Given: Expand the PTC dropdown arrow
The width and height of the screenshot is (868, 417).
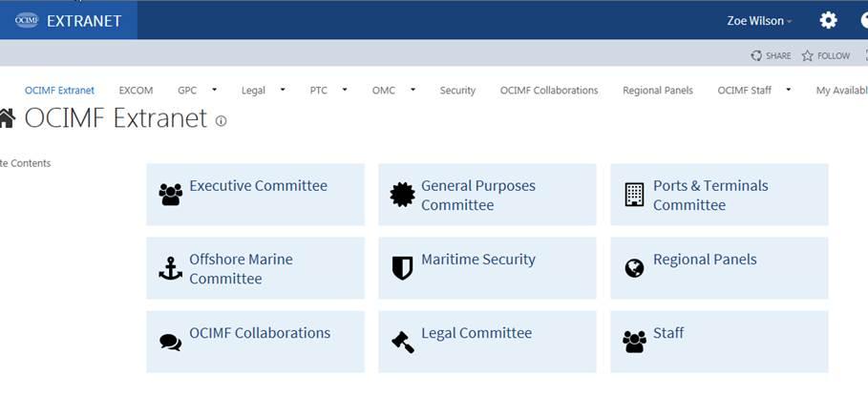Looking at the screenshot, I should 345,90.
